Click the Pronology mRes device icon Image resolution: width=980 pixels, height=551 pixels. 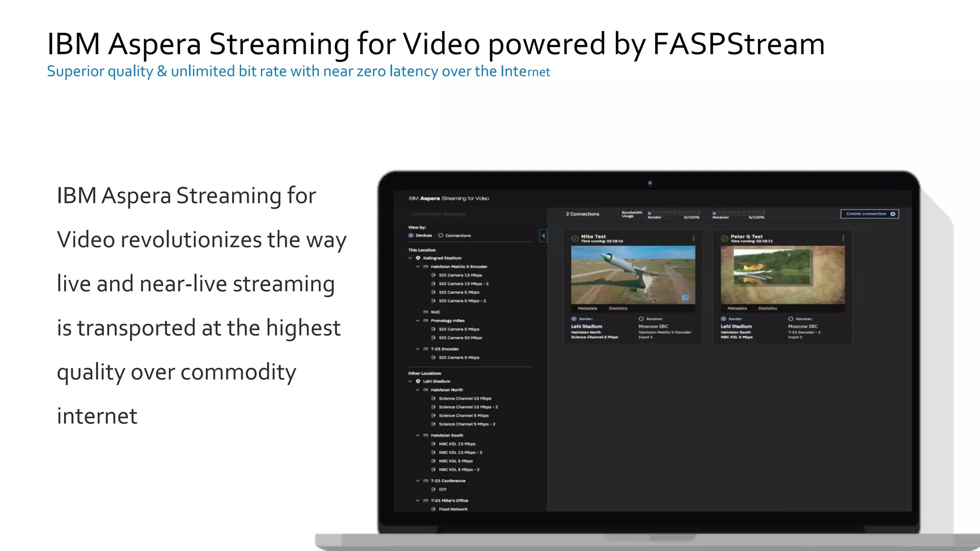tap(426, 320)
